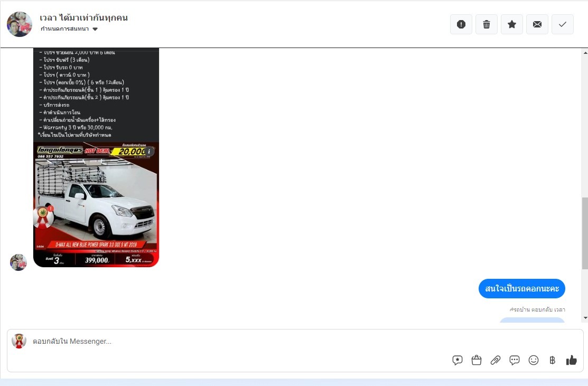The width and height of the screenshot is (588, 386).
Task: Star this conversation as follow-up
Action: coord(512,24)
